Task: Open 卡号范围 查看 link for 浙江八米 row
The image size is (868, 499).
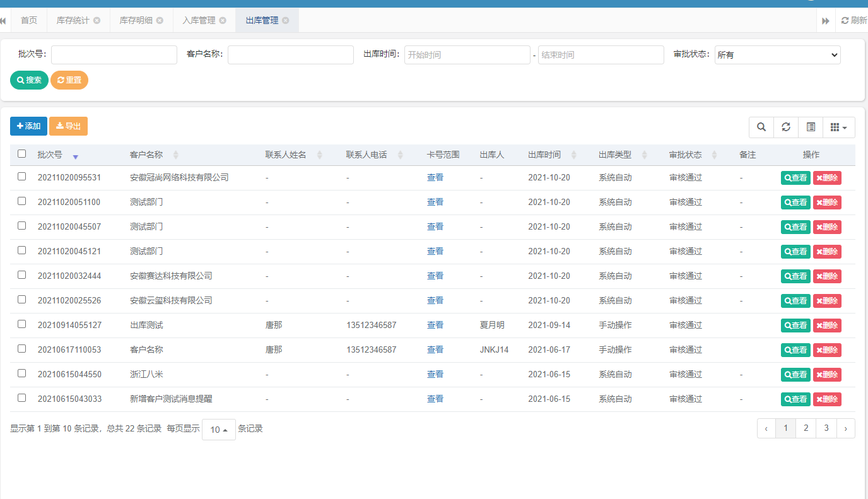Action: click(x=435, y=375)
